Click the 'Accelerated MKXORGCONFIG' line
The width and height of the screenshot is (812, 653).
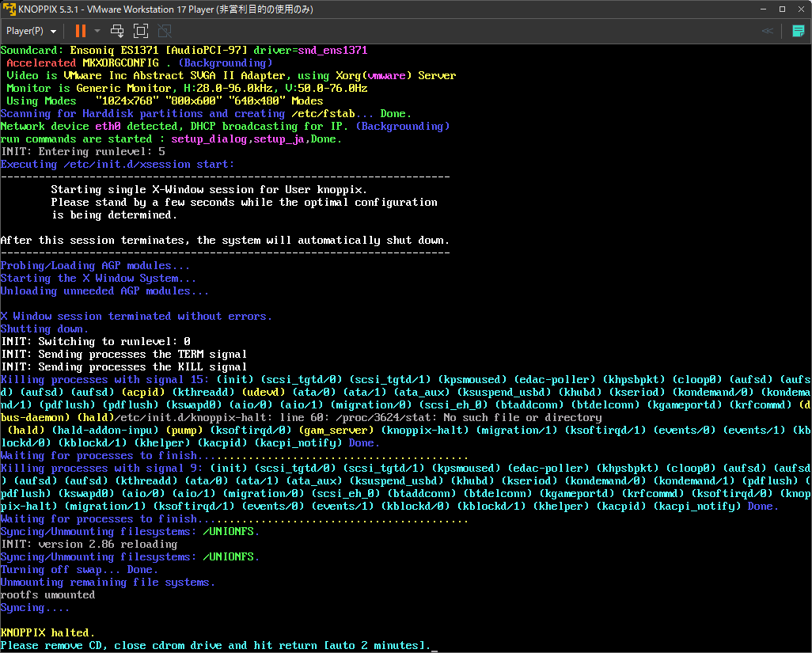coord(139,63)
